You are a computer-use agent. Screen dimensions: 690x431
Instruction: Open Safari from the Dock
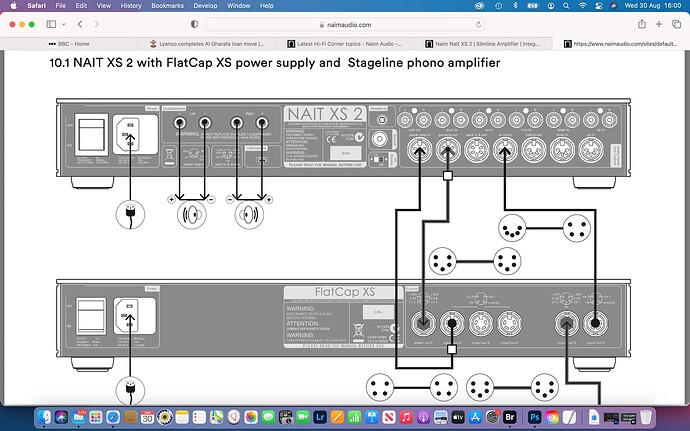click(113, 416)
